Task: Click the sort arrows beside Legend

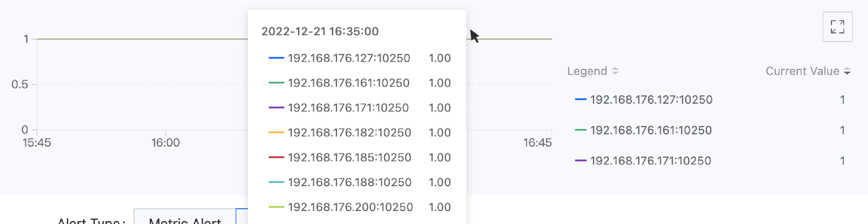Action: 615,71
